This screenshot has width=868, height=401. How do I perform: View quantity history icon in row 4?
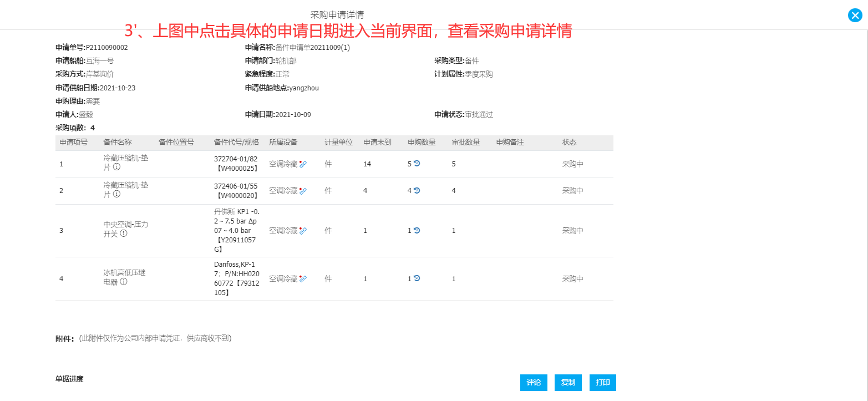417,278
